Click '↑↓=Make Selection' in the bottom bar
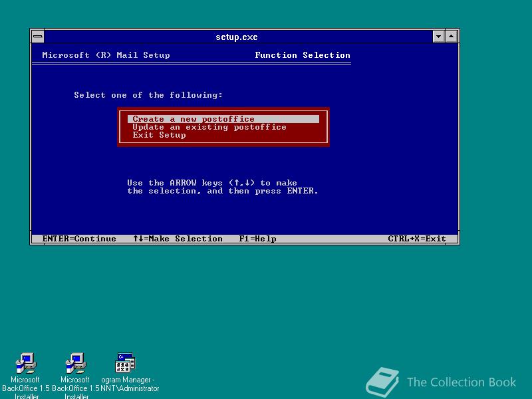Viewport: 532px width, 399px height. coord(178,239)
